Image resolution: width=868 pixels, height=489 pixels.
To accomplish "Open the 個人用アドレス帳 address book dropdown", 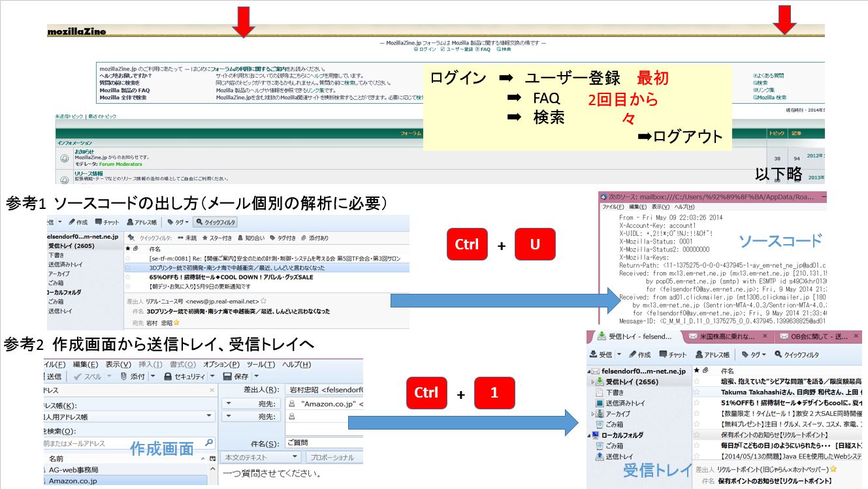I will 210,416.
